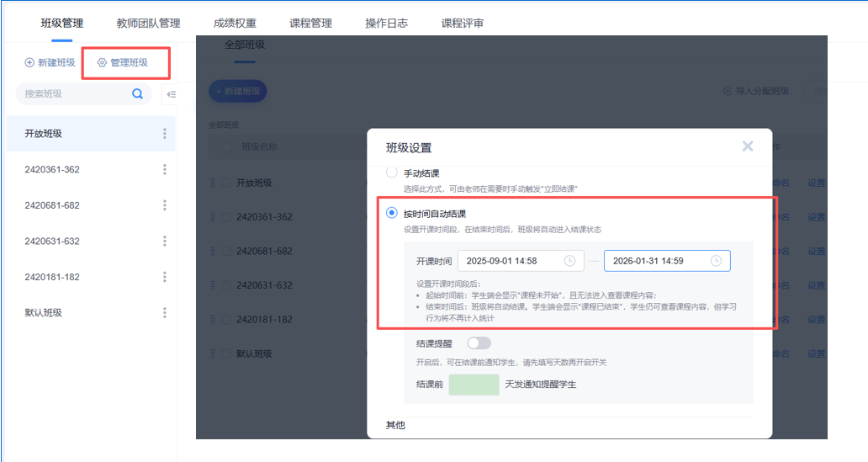Viewport: 868px width, 462px height.
Task: Click drag handle of 默认班级 table row
Action: [213, 353]
